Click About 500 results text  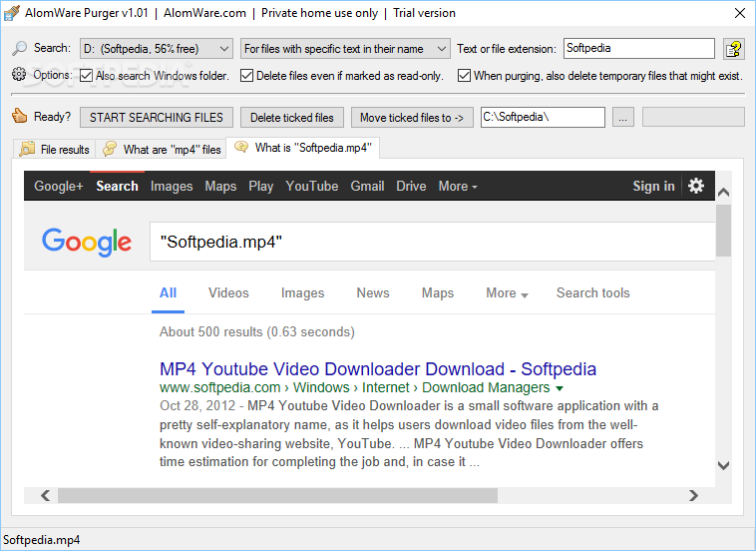257,332
